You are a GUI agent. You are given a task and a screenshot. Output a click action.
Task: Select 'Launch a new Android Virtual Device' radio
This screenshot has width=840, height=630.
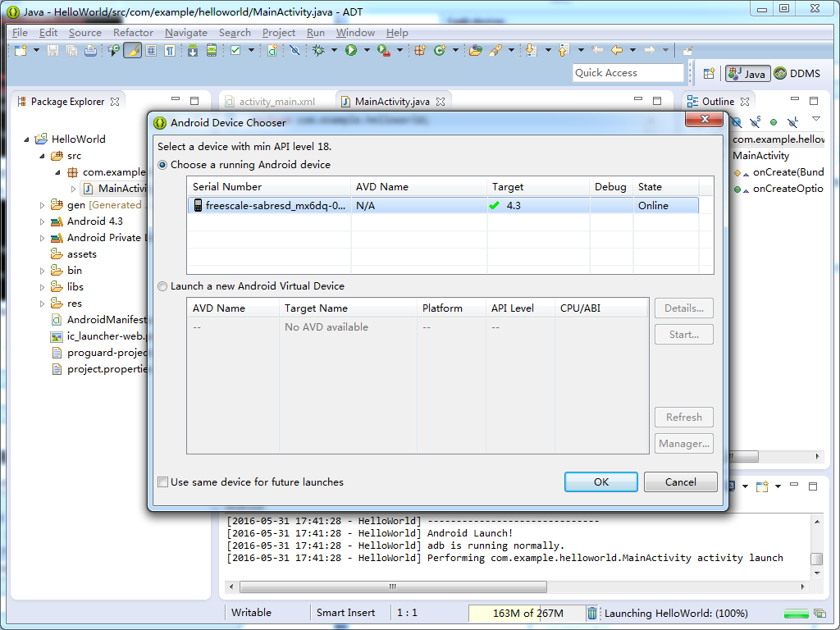(162, 286)
